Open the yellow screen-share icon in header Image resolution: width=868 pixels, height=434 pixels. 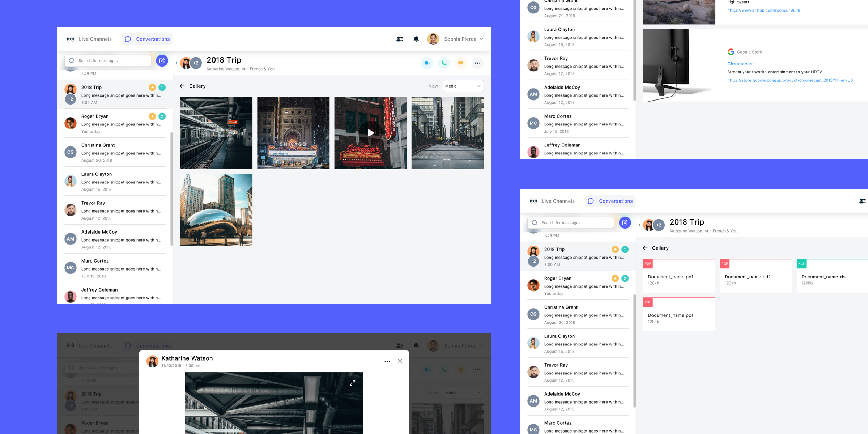pyautogui.click(x=461, y=63)
